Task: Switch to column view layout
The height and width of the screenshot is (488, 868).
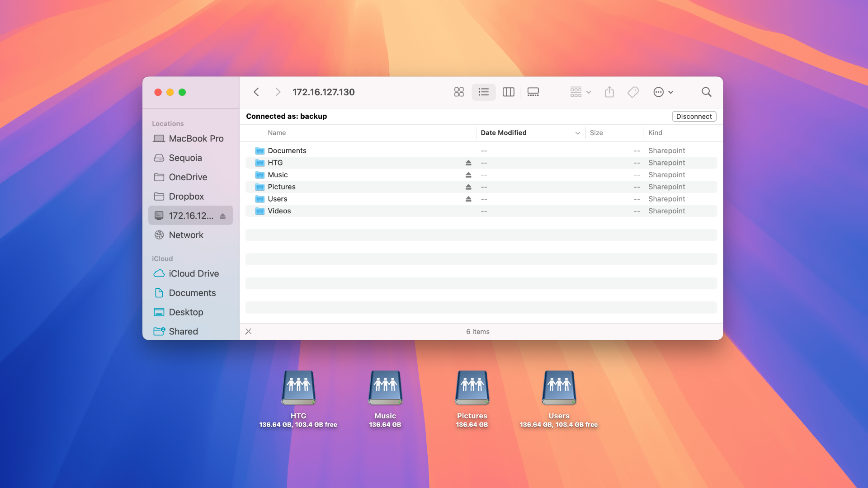Action: (508, 92)
